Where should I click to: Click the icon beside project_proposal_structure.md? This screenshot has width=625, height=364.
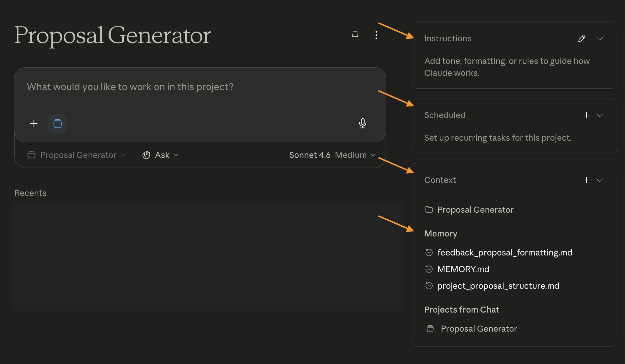click(429, 286)
